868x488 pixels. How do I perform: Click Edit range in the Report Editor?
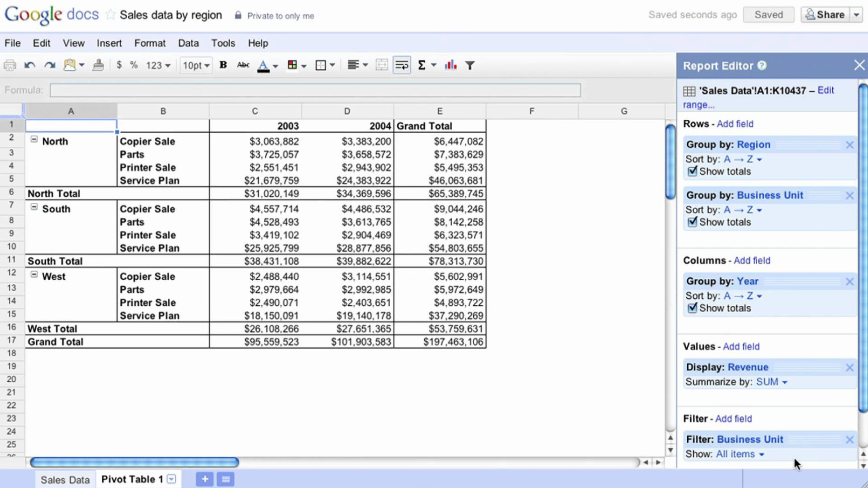click(825, 90)
